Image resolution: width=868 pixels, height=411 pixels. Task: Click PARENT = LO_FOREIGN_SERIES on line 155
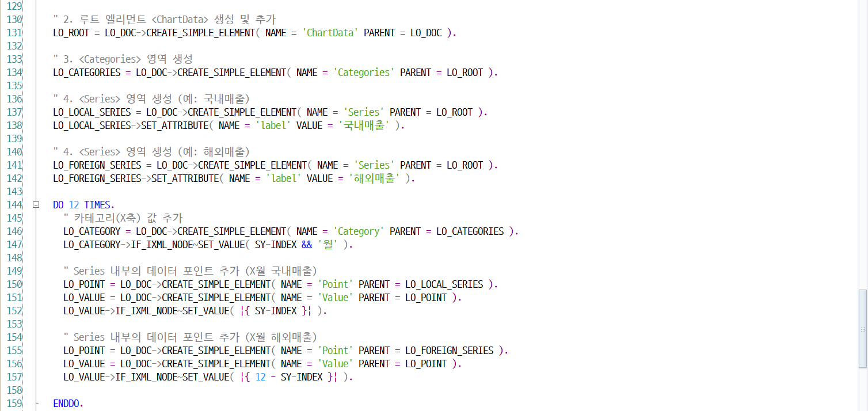[426, 351]
